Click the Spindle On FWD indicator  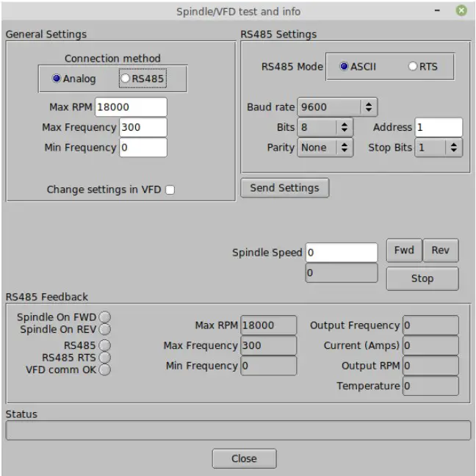point(105,317)
